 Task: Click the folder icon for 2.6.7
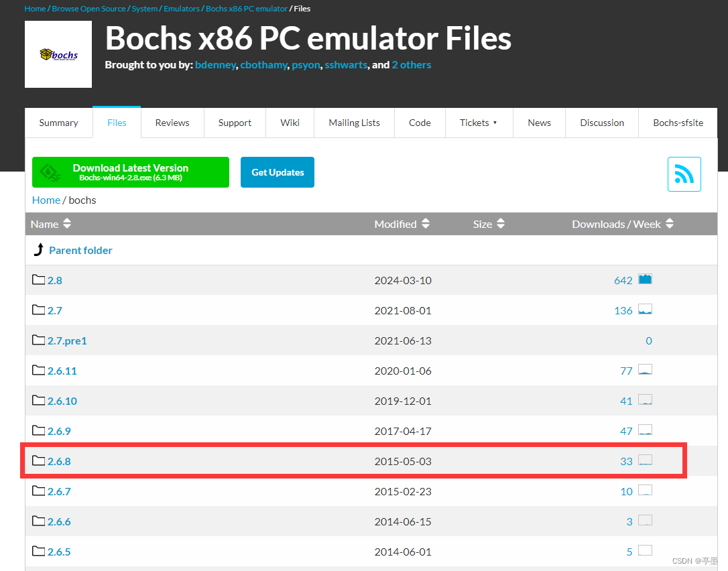38,491
